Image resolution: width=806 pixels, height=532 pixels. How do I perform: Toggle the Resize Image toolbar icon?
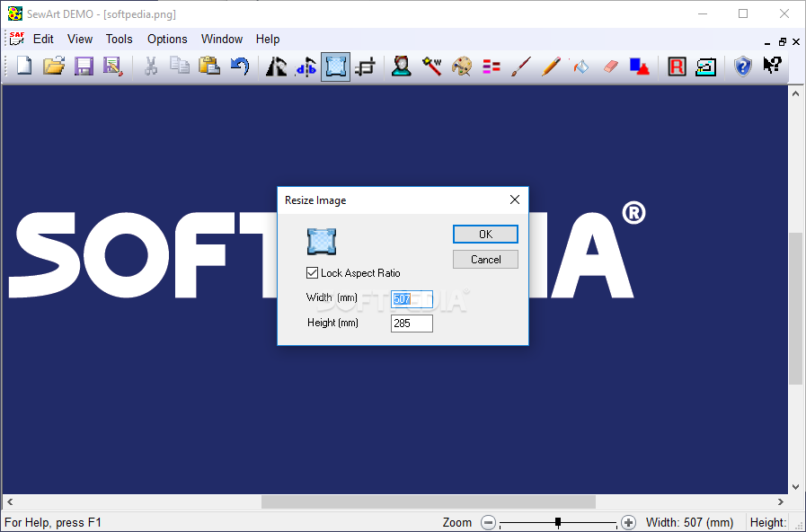coord(335,66)
